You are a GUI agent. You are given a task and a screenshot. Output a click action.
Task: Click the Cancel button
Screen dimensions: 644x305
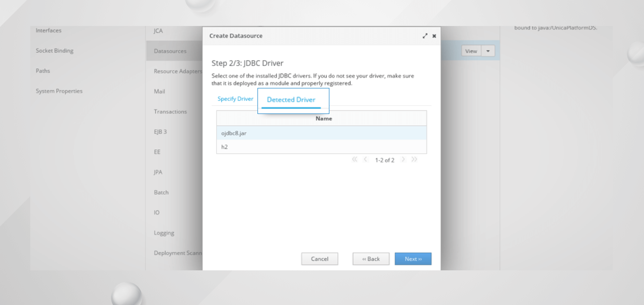tap(319, 259)
